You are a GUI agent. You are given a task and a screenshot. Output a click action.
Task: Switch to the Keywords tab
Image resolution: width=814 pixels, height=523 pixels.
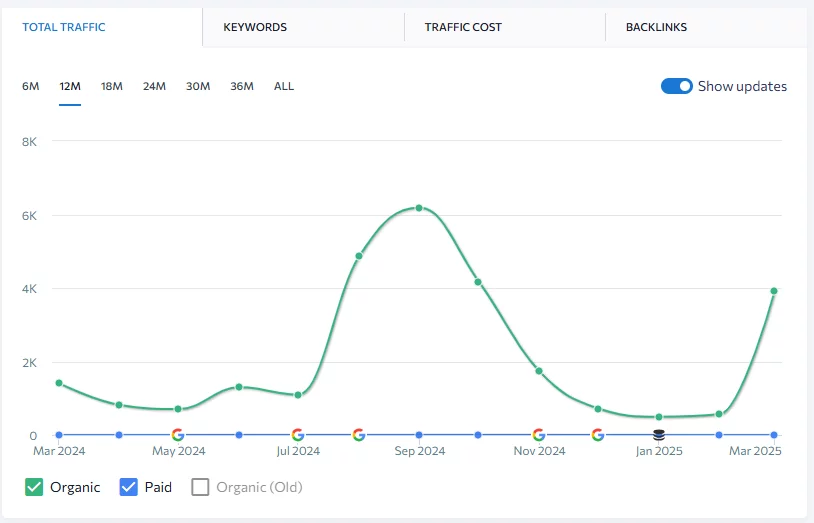point(255,27)
